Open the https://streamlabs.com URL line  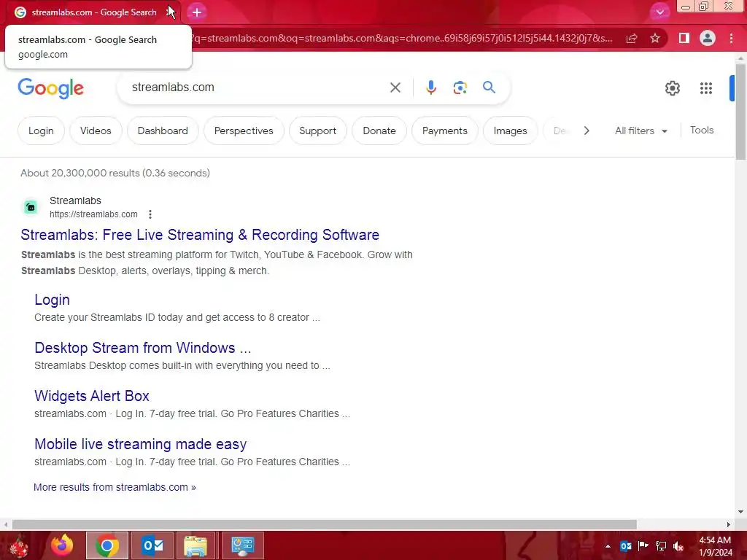pyautogui.click(x=93, y=214)
